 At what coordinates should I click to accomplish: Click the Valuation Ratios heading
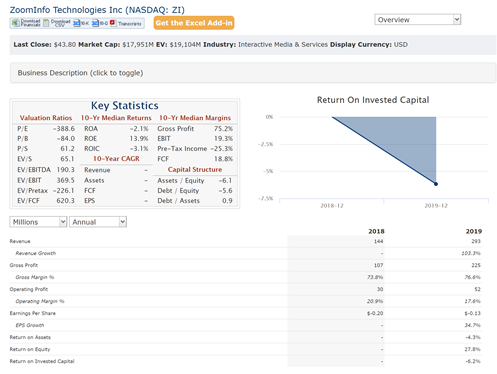(46, 118)
